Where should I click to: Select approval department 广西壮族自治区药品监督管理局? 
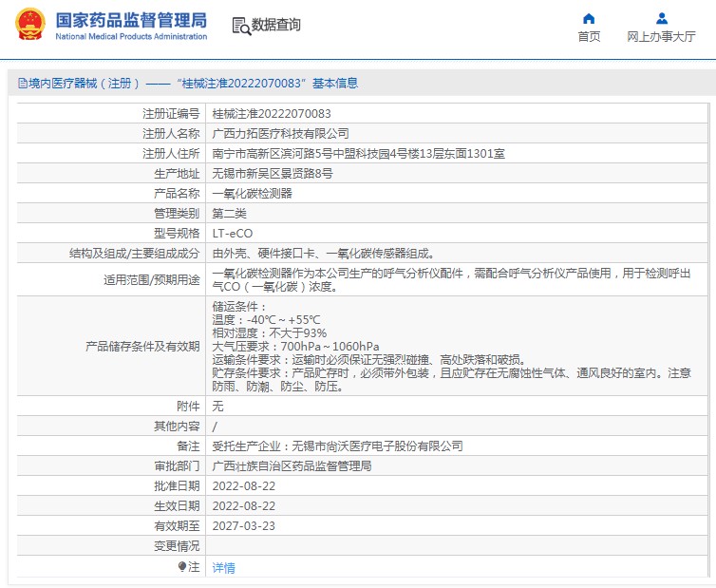click(x=292, y=466)
